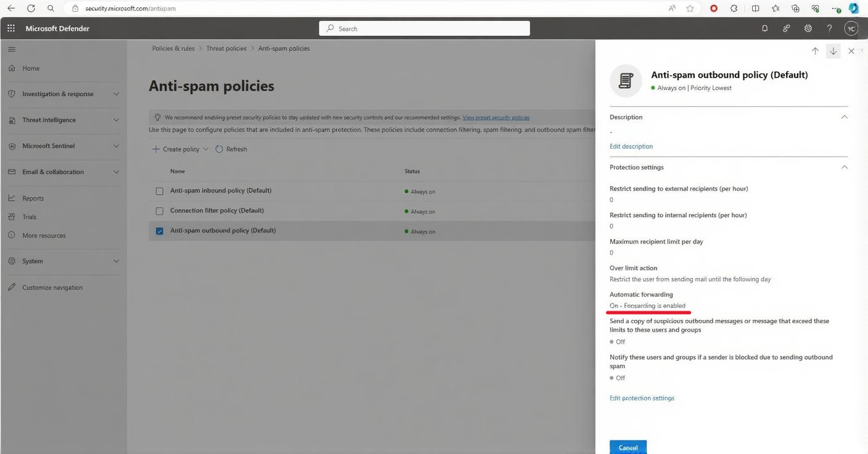Go to previous policy with up arrow
The image size is (868, 454).
[x=815, y=51]
